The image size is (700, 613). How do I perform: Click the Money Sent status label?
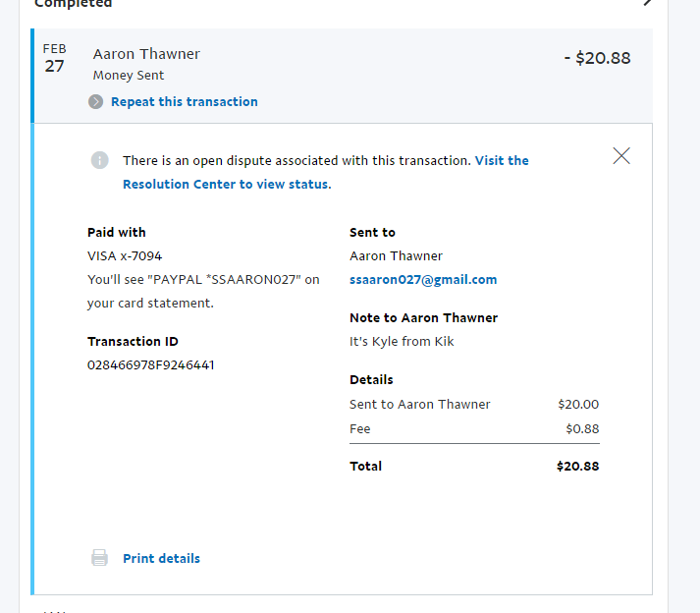[129, 76]
